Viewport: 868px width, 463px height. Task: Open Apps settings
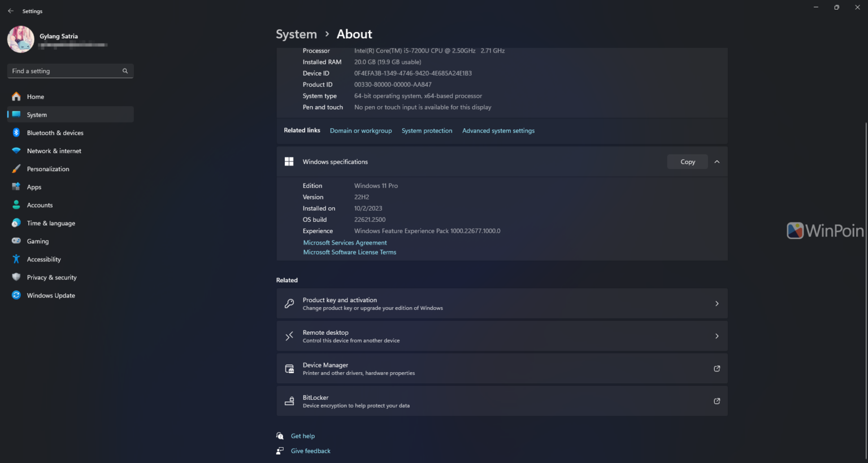click(34, 187)
